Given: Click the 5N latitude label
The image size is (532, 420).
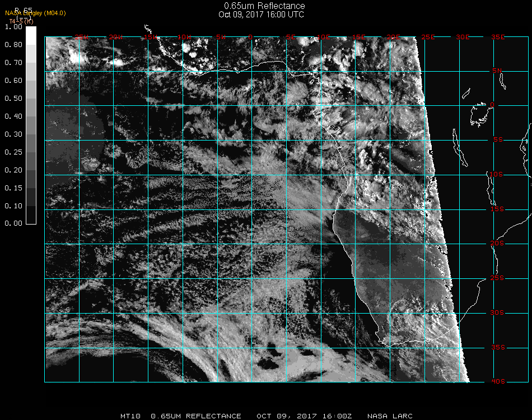Looking at the screenshot, I should coord(497,71).
